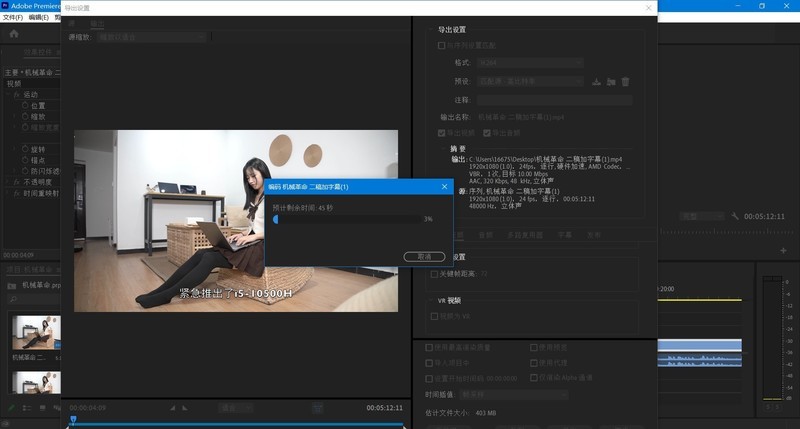Enable 视频为 VR checkbox
Viewport: 800px width, 429px height.
(x=434, y=316)
